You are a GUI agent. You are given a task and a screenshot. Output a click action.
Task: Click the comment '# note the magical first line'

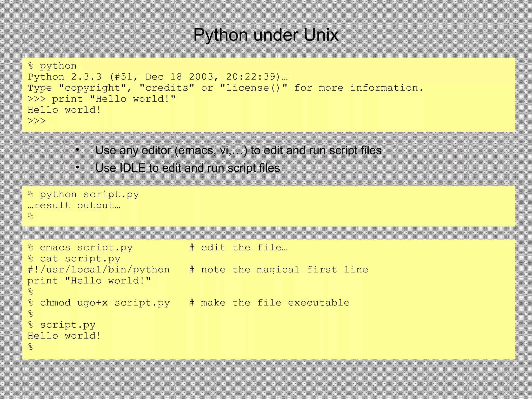(x=279, y=270)
